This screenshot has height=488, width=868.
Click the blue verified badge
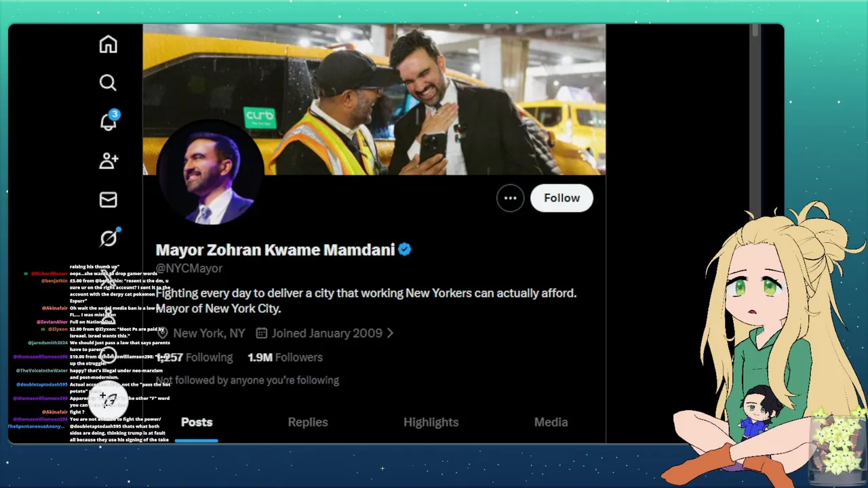click(x=405, y=249)
